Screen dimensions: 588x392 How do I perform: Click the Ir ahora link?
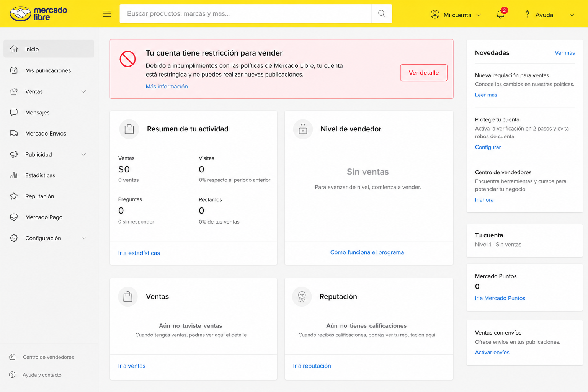click(484, 200)
